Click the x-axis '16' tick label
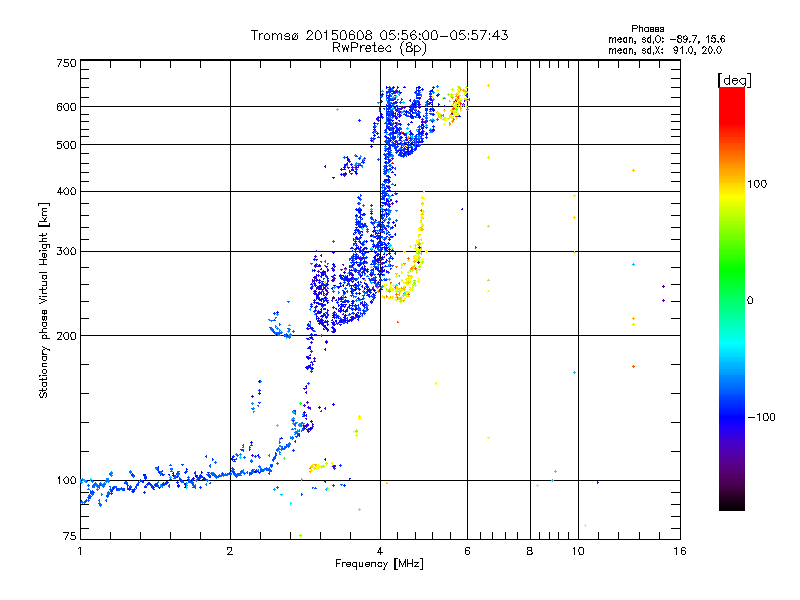Image resolution: width=800 pixels, height=600 pixels. point(680,551)
